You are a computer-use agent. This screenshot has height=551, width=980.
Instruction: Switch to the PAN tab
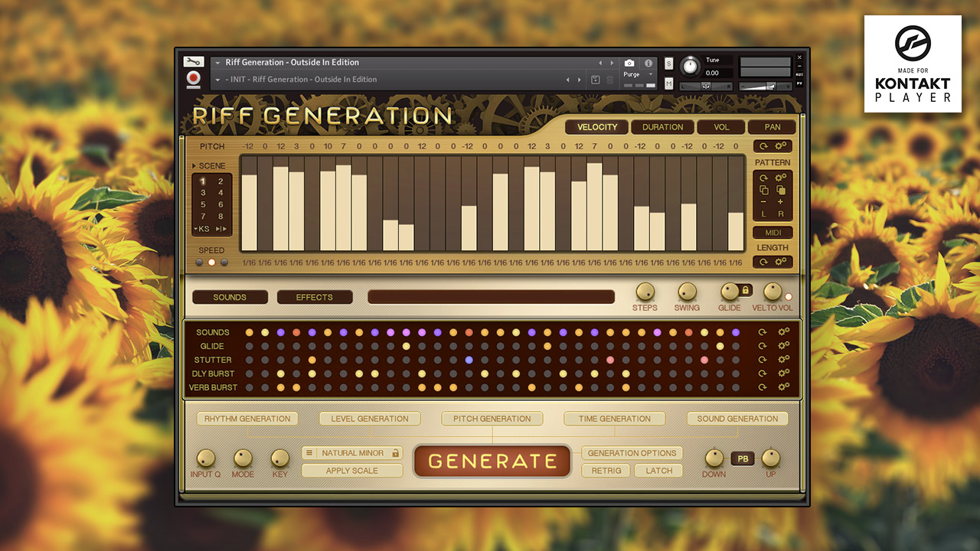(x=771, y=127)
